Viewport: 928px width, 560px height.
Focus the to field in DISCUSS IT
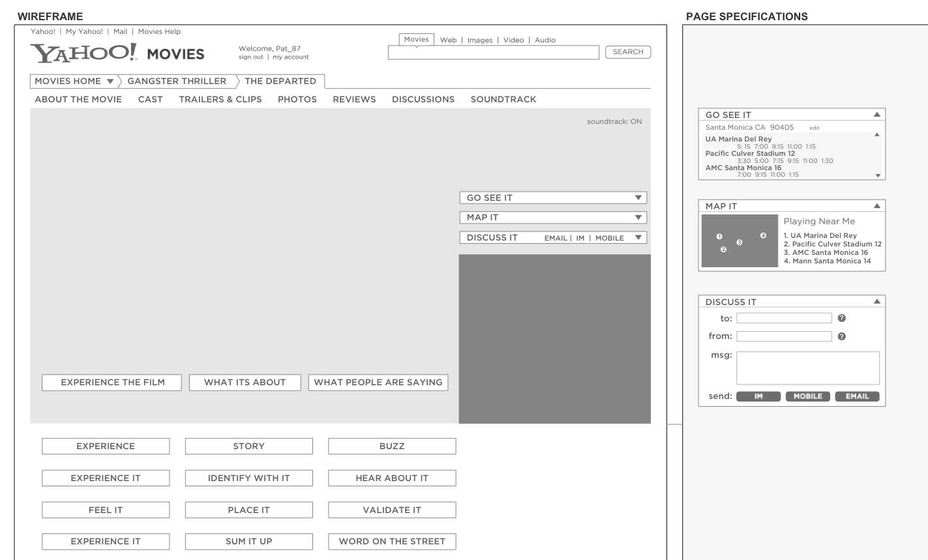pyautogui.click(x=785, y=318)
